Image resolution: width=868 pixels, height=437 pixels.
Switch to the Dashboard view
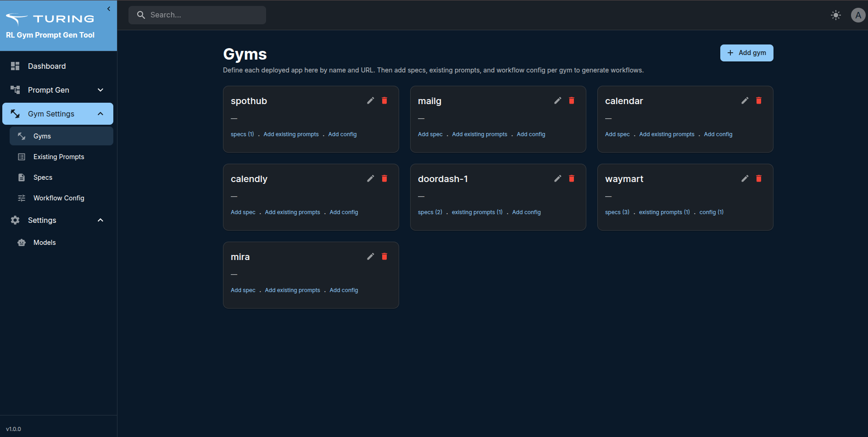point(47,66)
